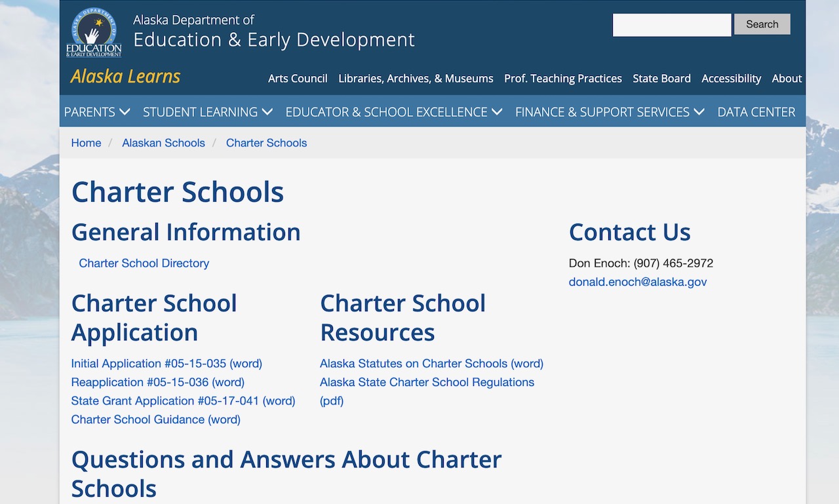Open the Accessibility page

[x=731, y=79]
